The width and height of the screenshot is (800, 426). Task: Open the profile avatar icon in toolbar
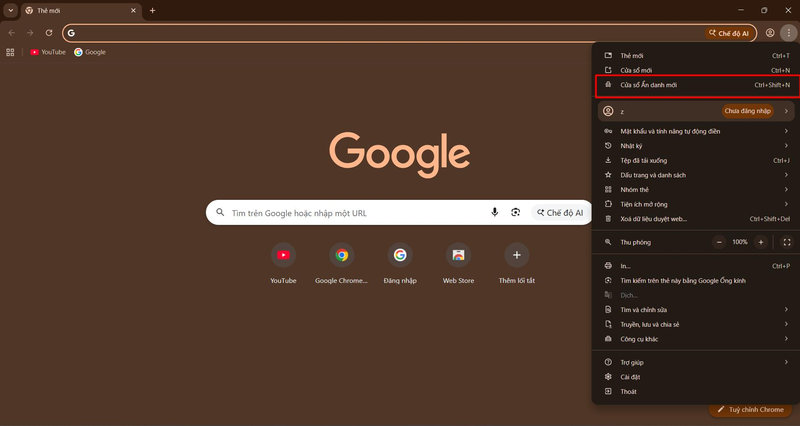770,33
